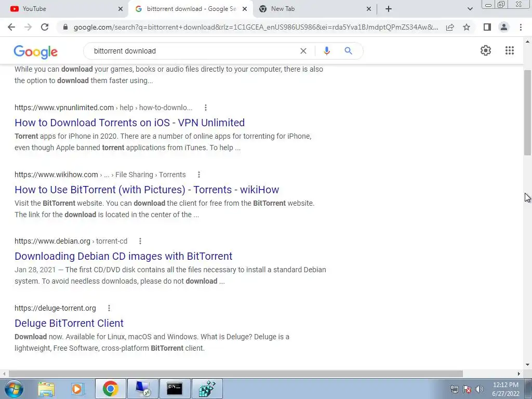Viewport: 532px width, 399px height.
Task: Reload the current page
Action: tap(45, 27)
